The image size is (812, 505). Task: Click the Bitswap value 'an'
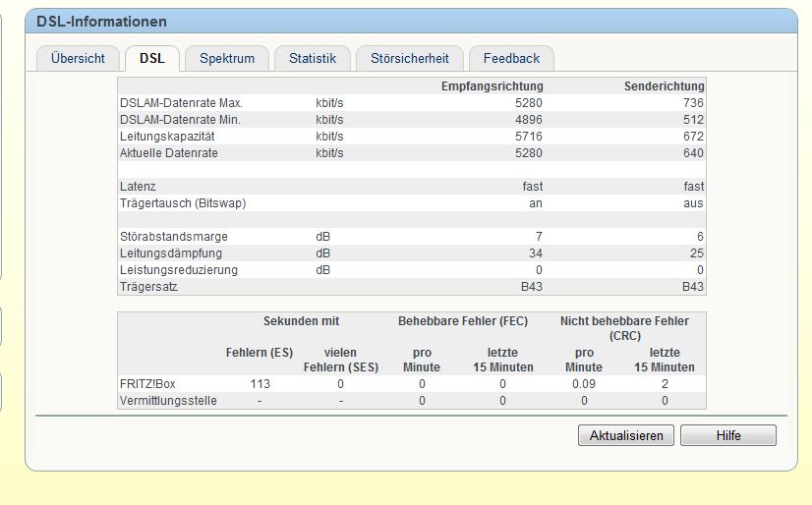(536, 203)
